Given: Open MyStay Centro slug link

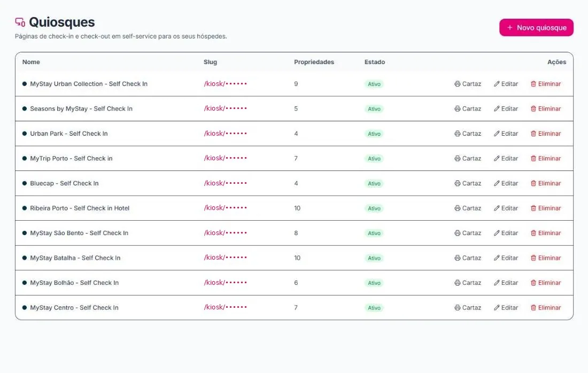Looking at the screenshot, I should point(226,307).
